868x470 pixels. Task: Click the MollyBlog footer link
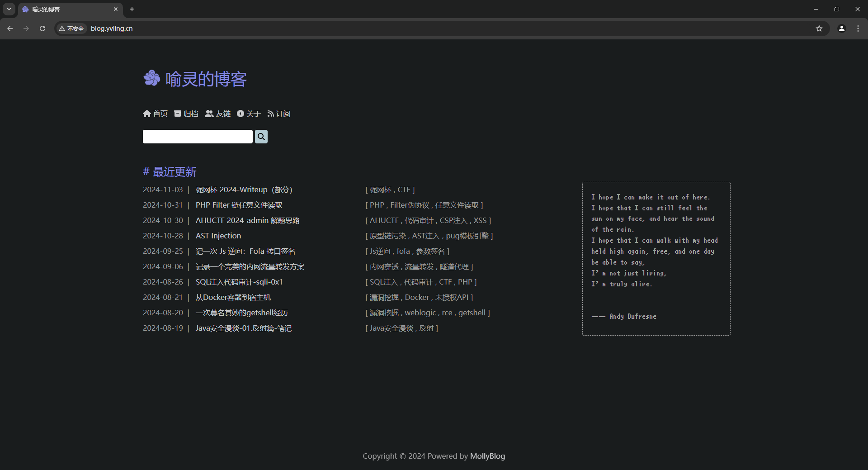point(487,456)
